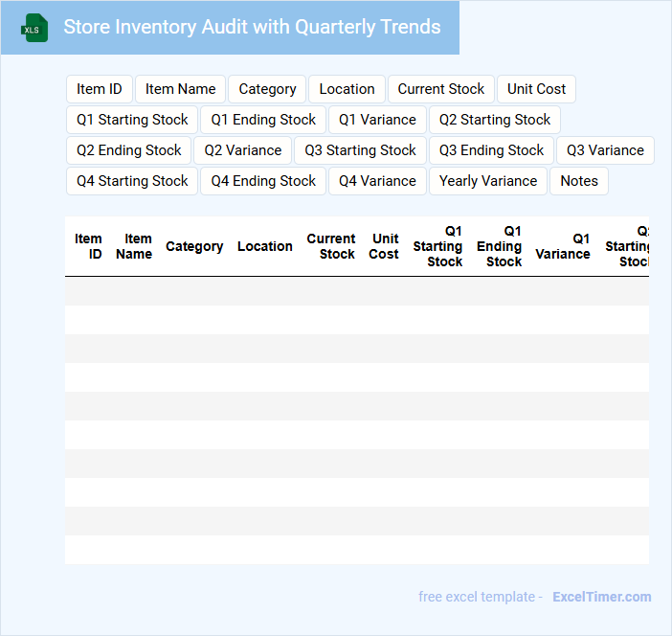Select the Q1 Starting Stock tag

click(x=132, y=120)
